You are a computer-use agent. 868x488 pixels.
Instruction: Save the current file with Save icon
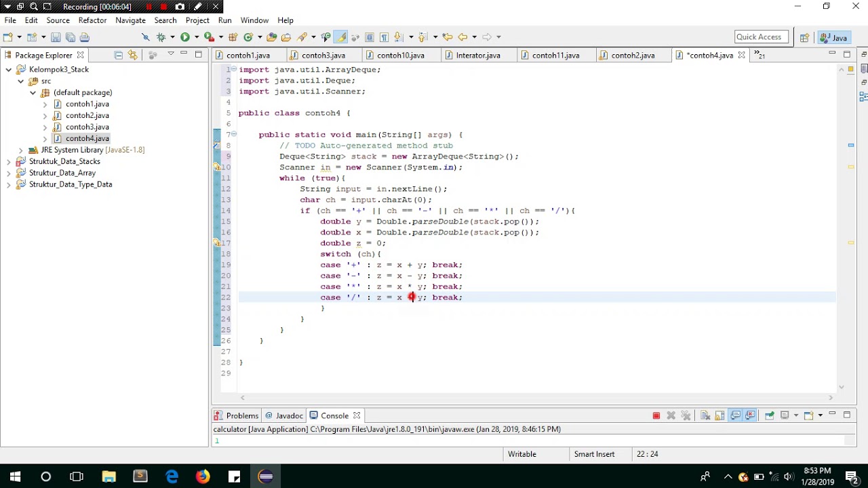point(56,37)
